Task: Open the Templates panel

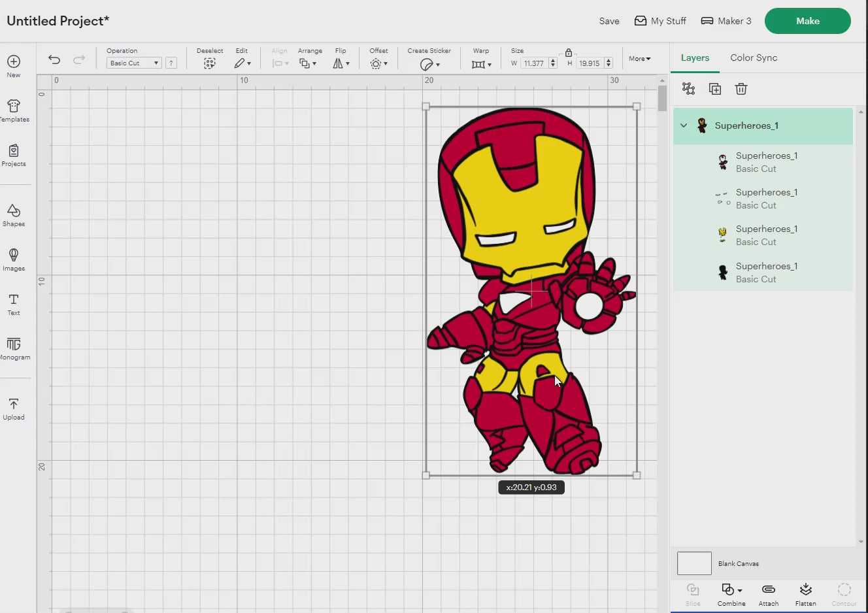Action: coord(14,110)
